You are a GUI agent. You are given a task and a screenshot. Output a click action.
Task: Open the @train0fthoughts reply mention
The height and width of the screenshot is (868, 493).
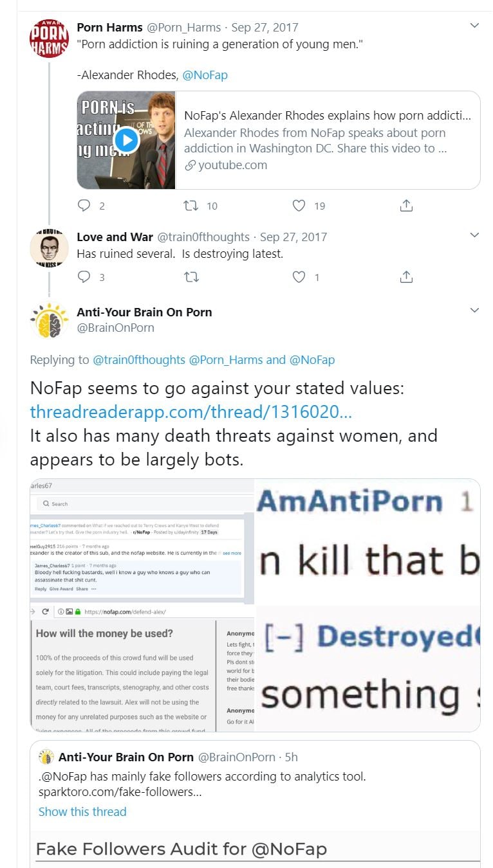tap(139, 359)
